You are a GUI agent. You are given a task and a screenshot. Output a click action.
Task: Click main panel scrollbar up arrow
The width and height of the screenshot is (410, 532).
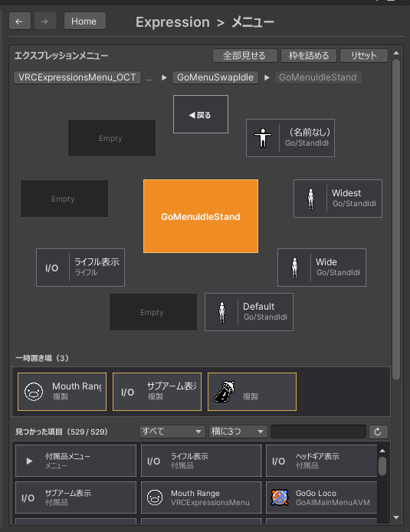click(x=396, y=53)
